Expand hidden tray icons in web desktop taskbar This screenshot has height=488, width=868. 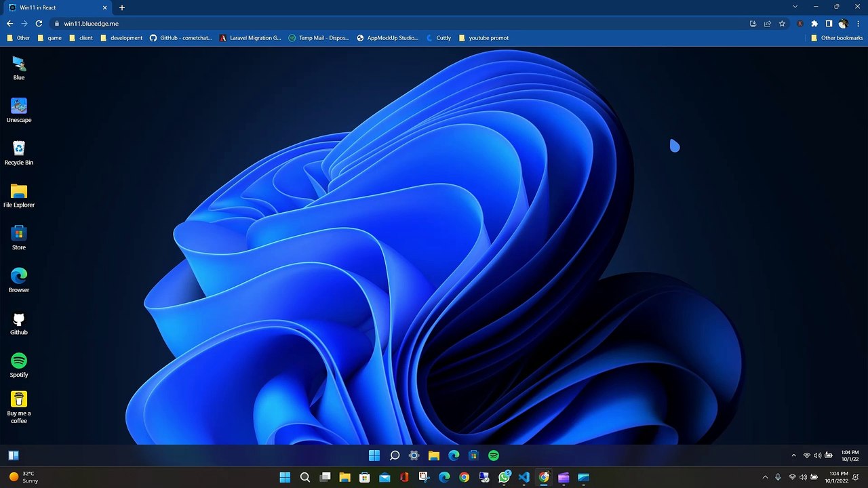click(x=794, y=455)
